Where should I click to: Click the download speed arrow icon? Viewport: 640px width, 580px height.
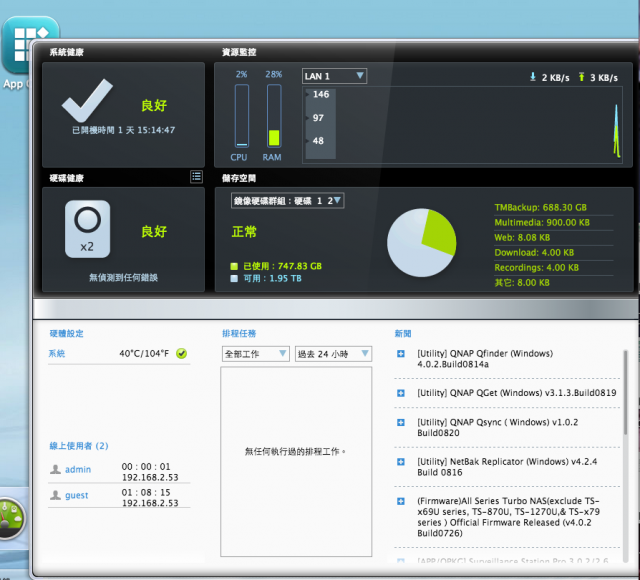[533, 77]
